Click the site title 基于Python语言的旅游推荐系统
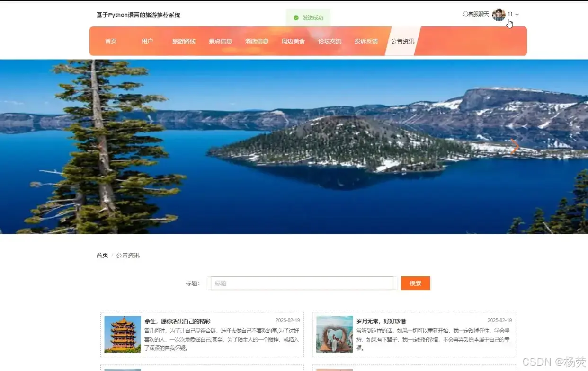This screenshot has width=588, height=371. point(138,15)
